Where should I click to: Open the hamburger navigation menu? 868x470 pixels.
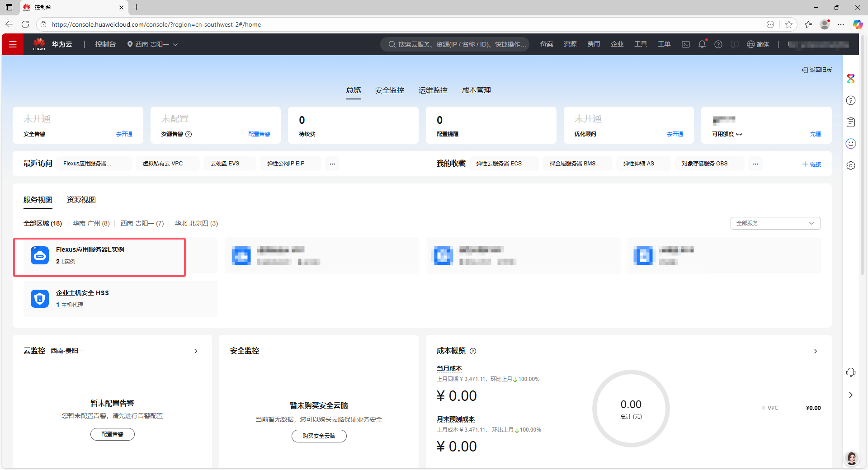[x=12, y=44]
